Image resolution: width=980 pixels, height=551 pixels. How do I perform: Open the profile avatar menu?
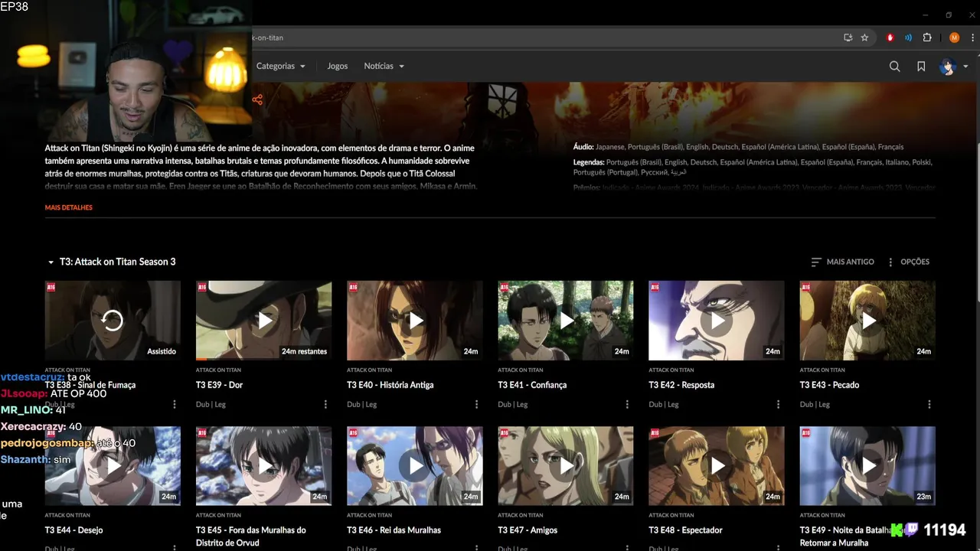pyautogui.click(x=953, y=67)
